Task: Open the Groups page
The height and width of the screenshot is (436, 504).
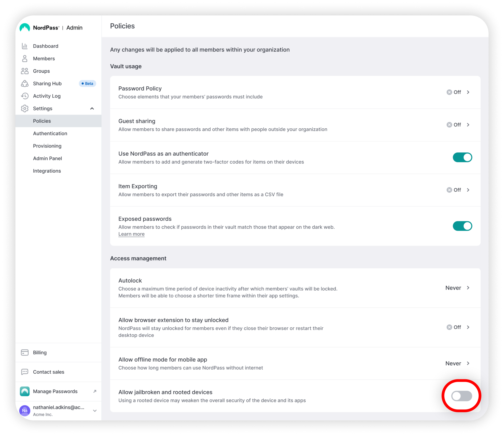Action: [41, 71]
